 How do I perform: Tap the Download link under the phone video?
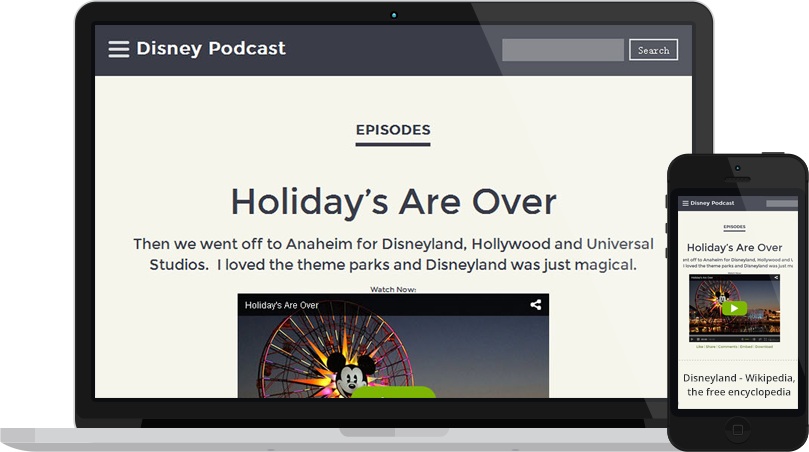tap(764, 347)
